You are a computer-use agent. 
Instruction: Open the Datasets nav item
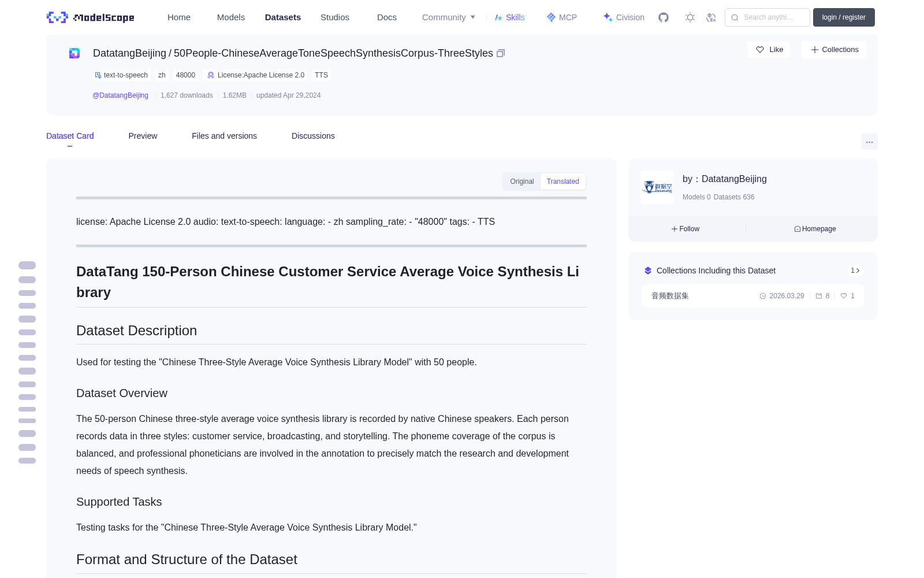(283, 17)
